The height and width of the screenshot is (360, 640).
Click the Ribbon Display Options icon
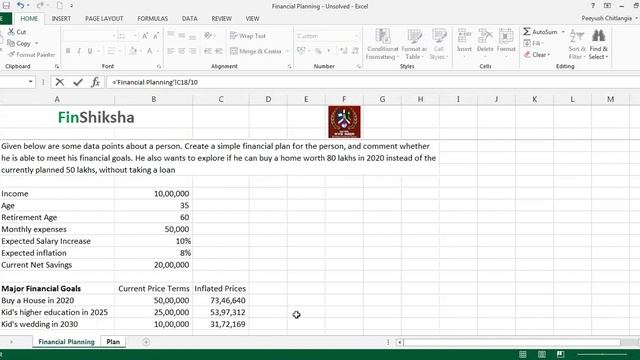607,6
